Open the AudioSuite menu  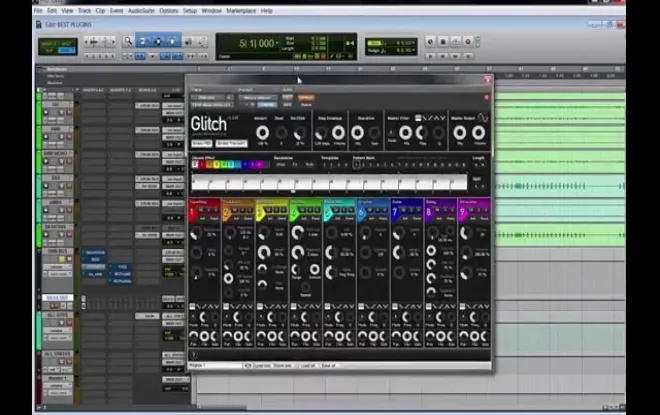click(x=141, y=11)
